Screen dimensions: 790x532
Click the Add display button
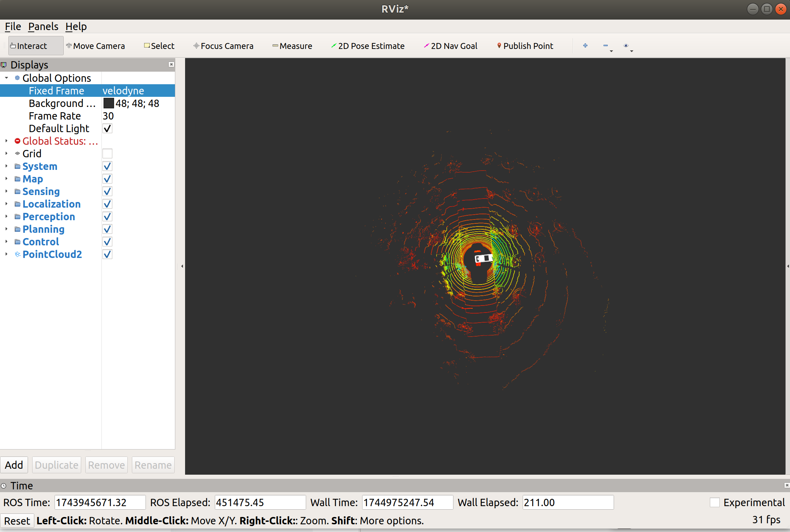14,465
